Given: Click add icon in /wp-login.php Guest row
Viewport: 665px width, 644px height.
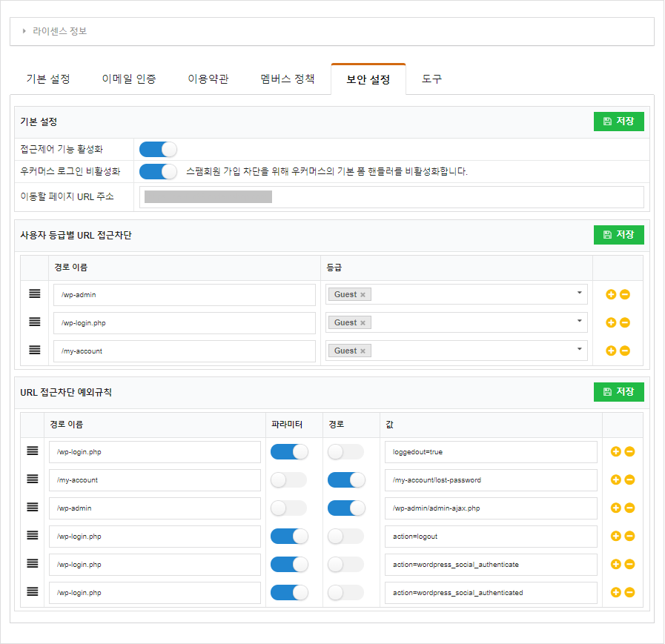Looking at the screenshot, I should (611, 322).
